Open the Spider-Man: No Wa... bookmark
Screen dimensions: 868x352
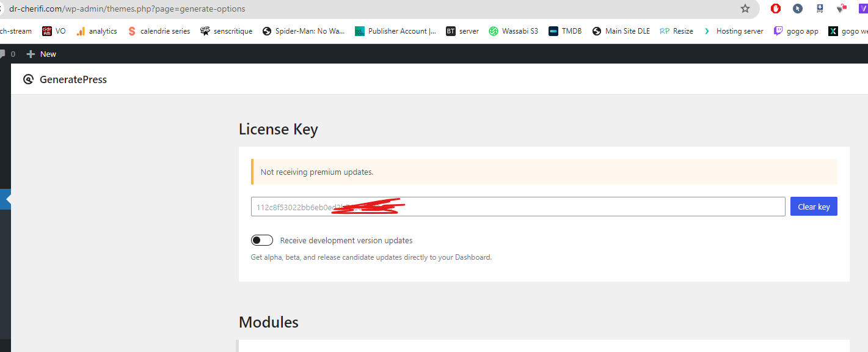304,31
